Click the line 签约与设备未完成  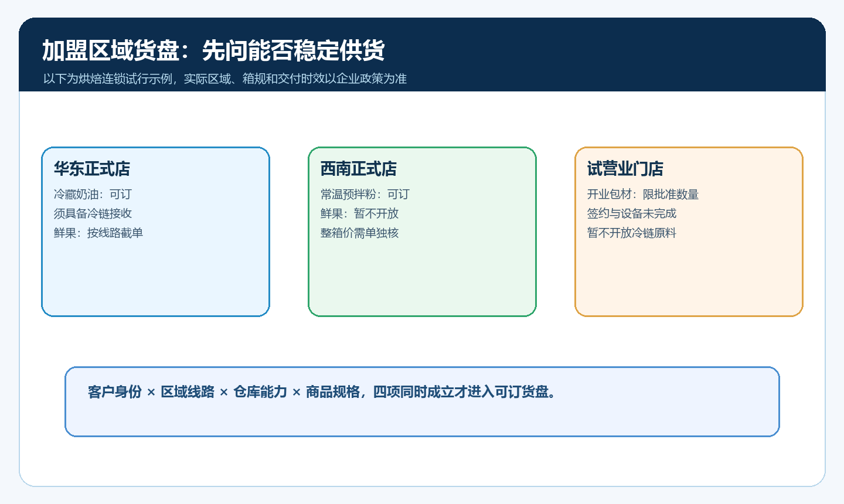[632, 213]
